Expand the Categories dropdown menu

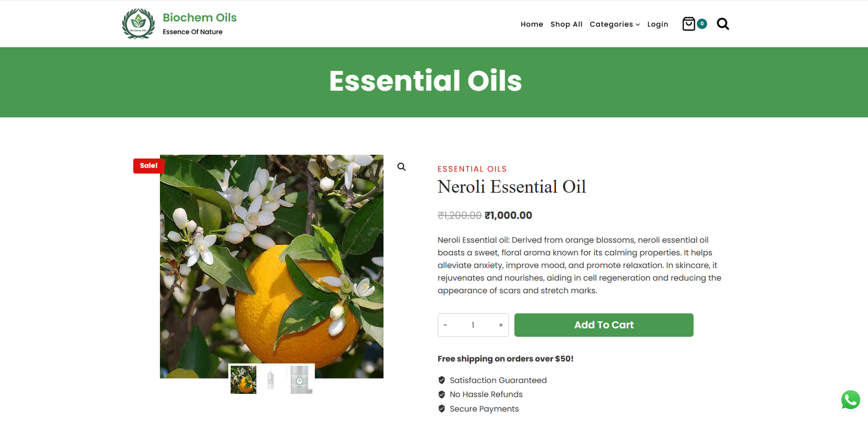(x=615, y=24)
